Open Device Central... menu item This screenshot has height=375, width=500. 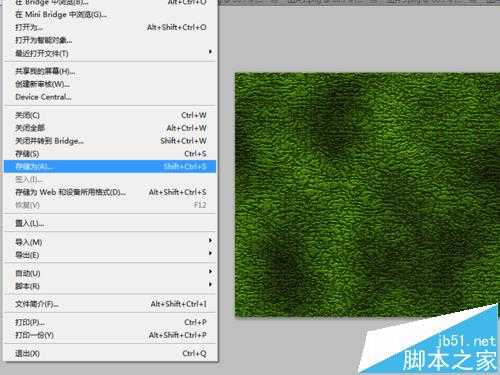[110, 97]
